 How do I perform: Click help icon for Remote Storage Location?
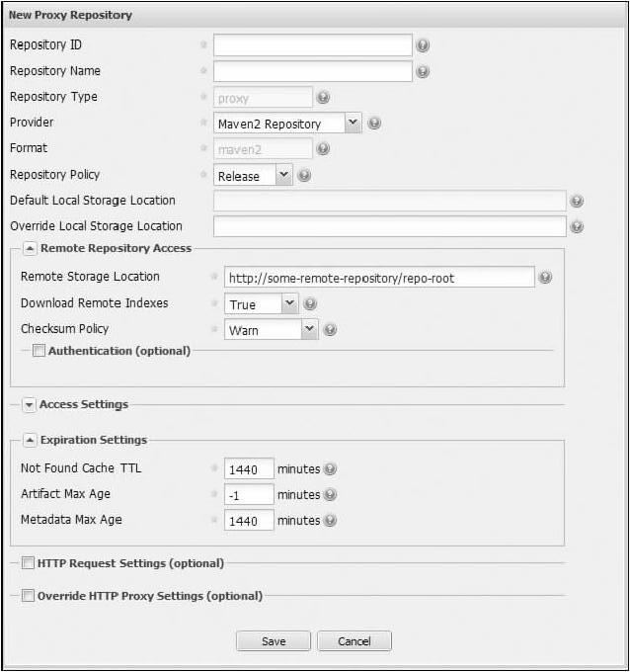tap(545, 278)
